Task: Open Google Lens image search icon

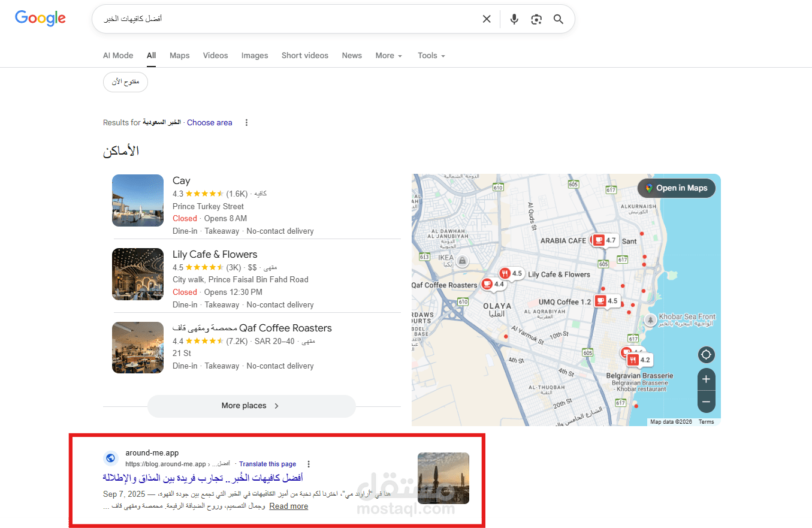Action: [x=536, y=19]
